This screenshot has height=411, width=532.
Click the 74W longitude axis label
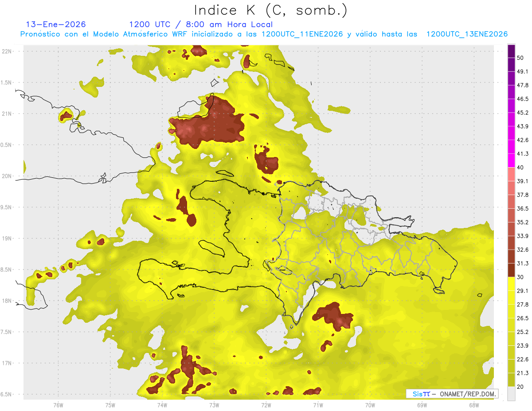[162, 405]
